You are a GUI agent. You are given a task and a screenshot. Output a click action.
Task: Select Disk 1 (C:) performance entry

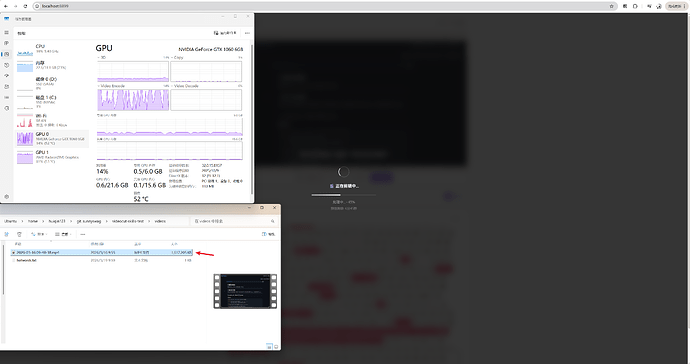(52, 102)
